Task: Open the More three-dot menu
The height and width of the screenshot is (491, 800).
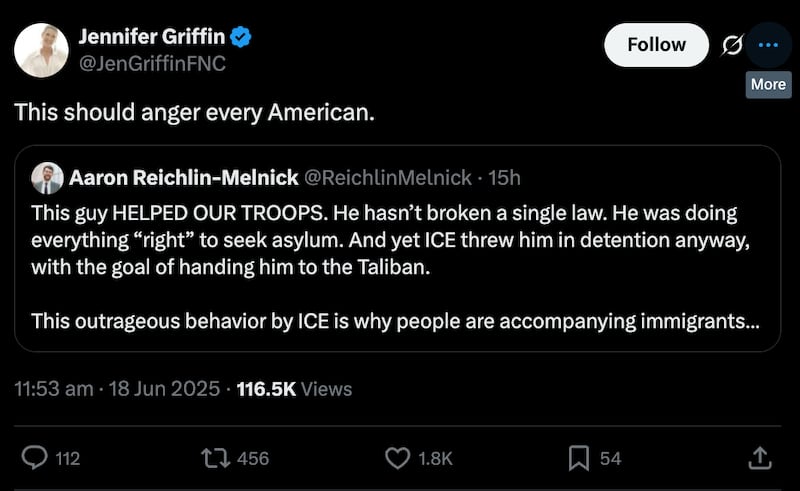Action: click(x=768, y=45)
